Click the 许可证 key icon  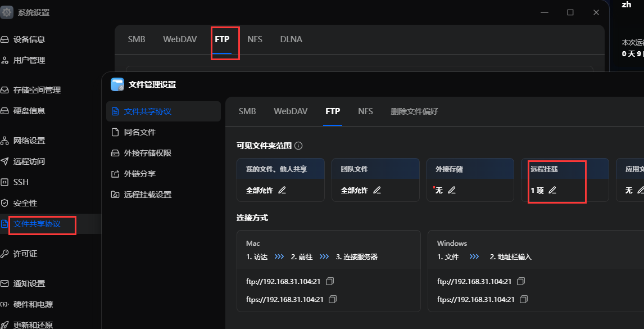tap(4, 254)
